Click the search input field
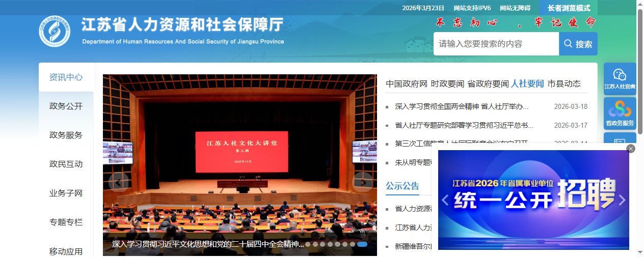The image size is (644, 257). (496, 44)
